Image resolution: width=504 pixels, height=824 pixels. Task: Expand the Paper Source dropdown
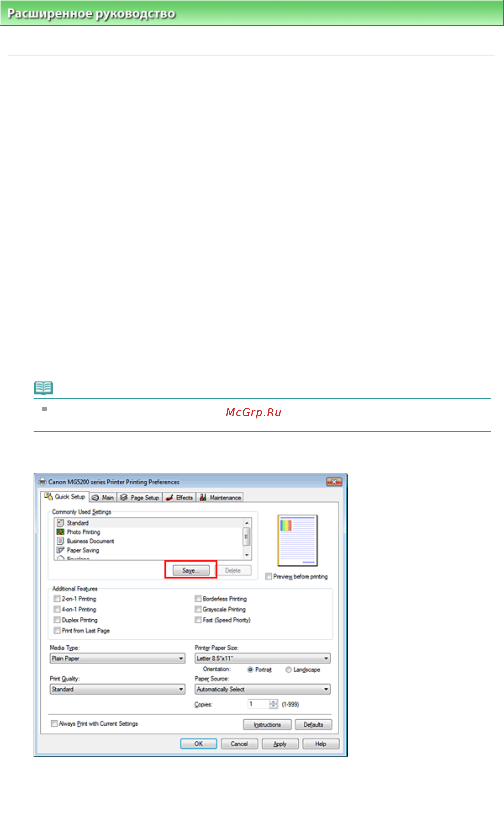(263, 689)
